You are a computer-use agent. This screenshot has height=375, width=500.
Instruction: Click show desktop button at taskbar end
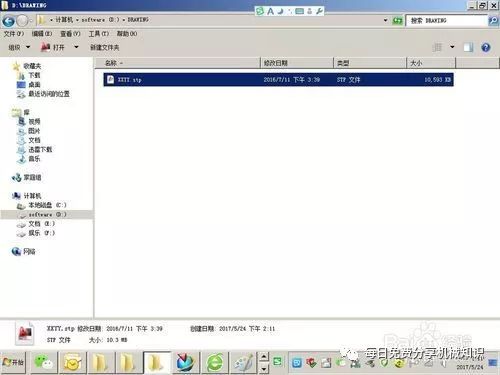(x=493, y=362)
